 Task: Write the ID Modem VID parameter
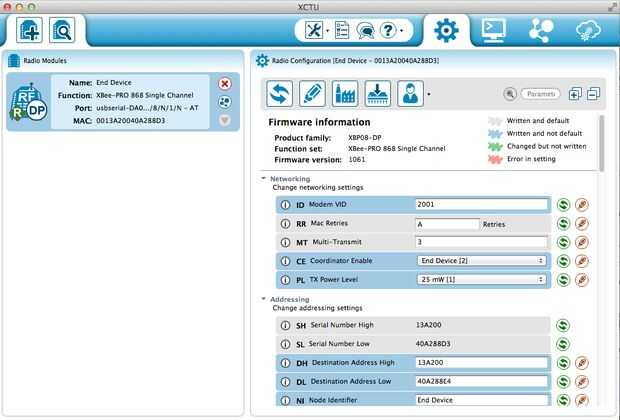click(x=582, y=205)
